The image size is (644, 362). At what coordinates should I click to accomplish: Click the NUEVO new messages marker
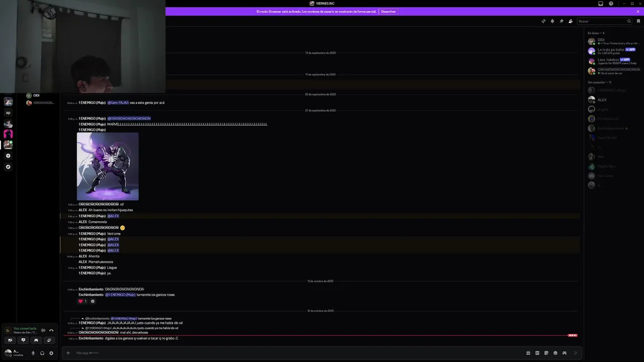573,335
